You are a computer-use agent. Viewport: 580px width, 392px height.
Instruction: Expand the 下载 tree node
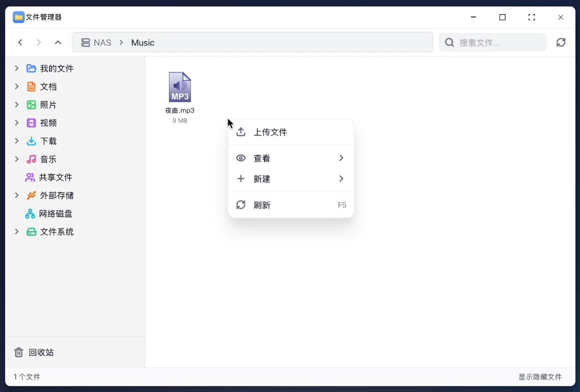click(x=17, y=141)
